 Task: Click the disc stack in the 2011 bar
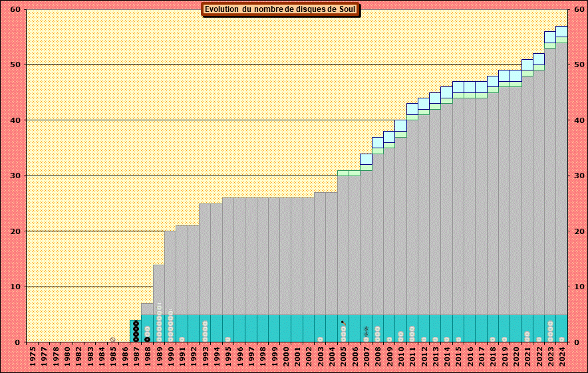[x=412, y=334]
